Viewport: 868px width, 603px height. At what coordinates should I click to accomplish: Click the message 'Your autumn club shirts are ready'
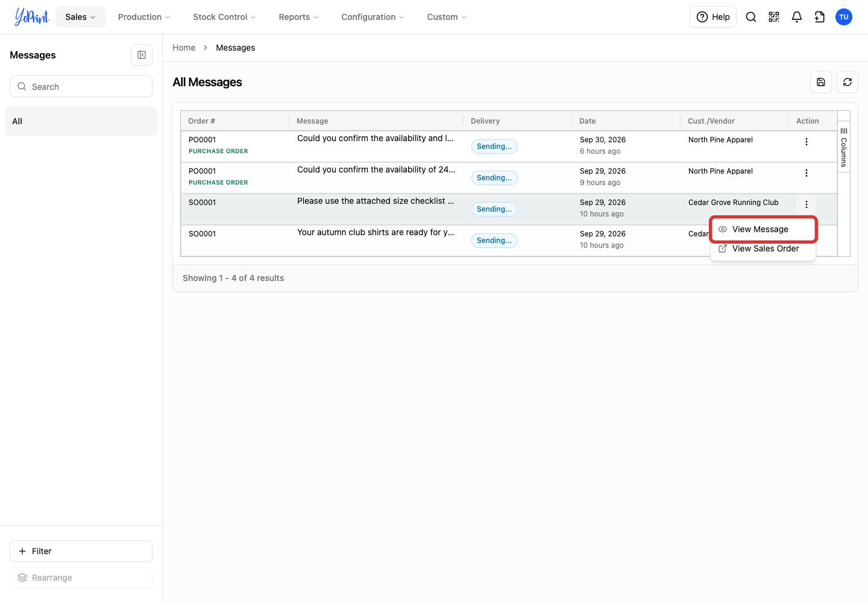click(376, 232)
